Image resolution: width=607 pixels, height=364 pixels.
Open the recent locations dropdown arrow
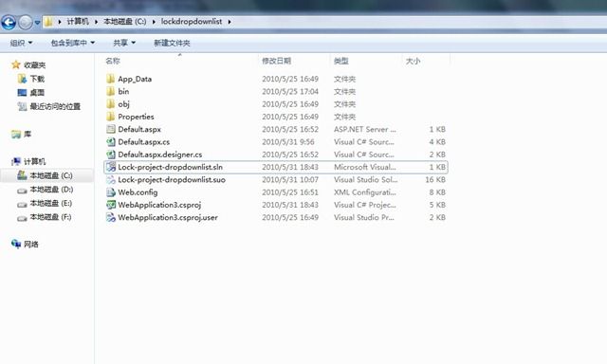37,23
